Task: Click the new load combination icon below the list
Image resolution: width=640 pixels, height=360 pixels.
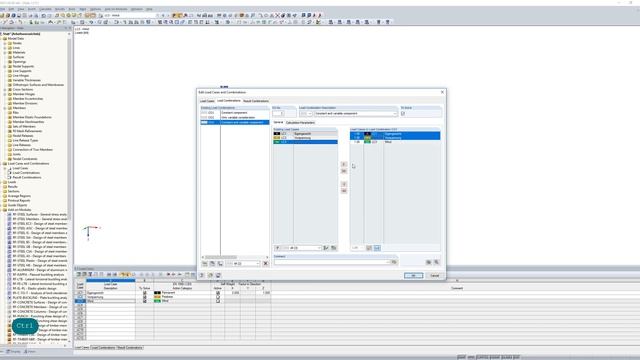Action: click(205, 264)
